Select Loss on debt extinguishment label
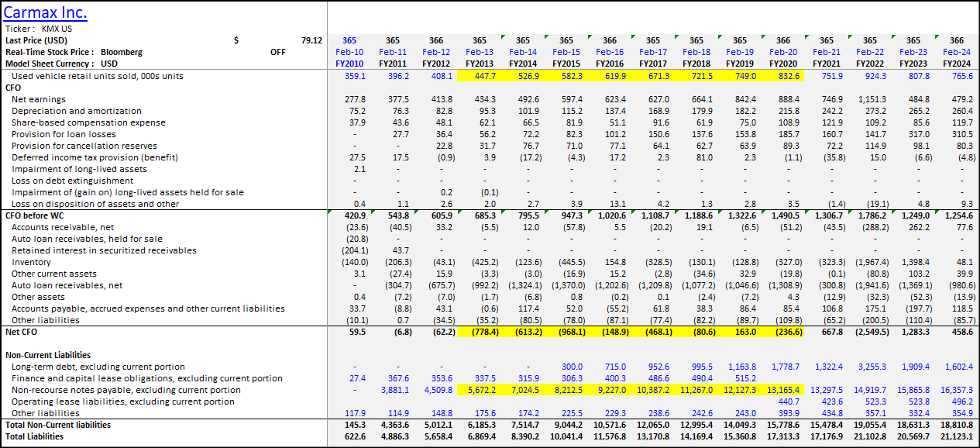 [x=72, y=181]
